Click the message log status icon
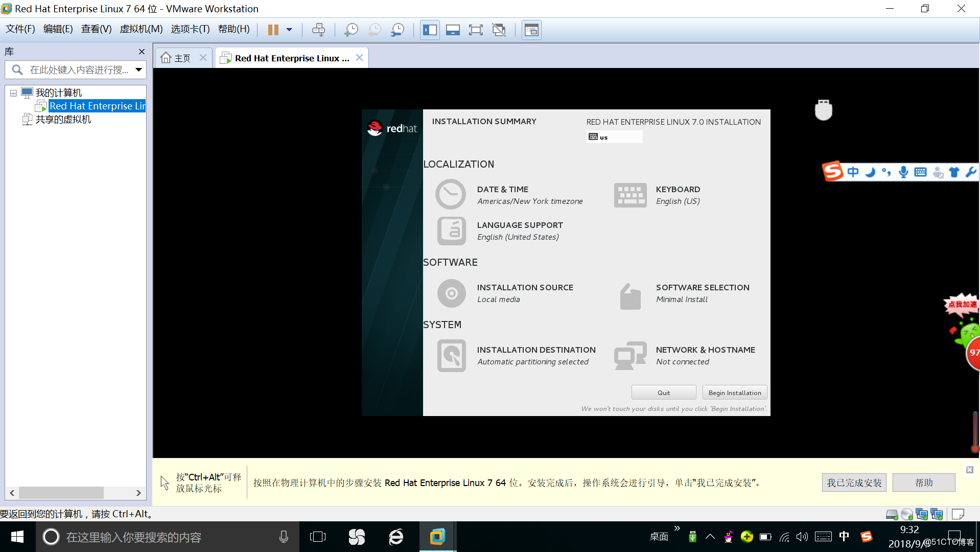Screen dimensions: 980x552 click(x=958, y=514)
